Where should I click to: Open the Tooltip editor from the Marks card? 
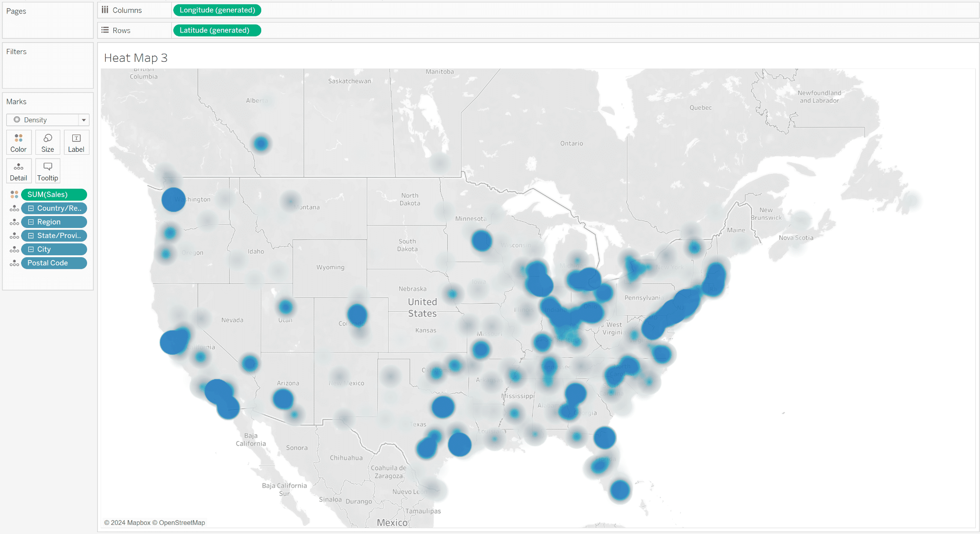pyautogui.click(x=47, y=170)
